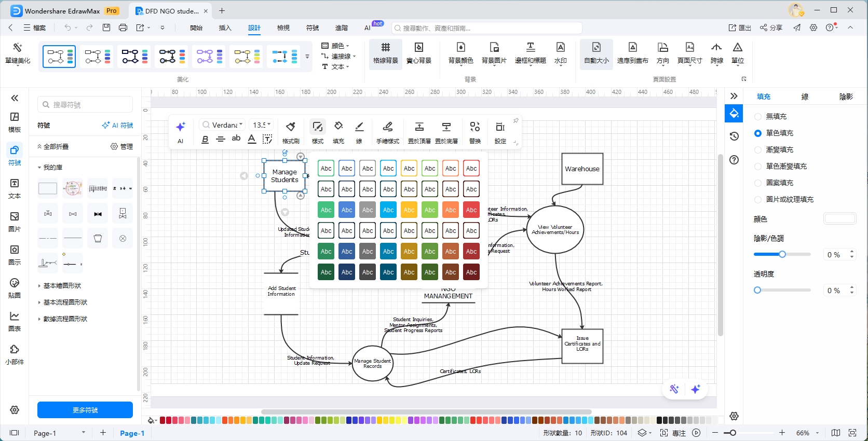Click the history icon in right sidebar
This screenshot has height=441, width=868.
734,136
